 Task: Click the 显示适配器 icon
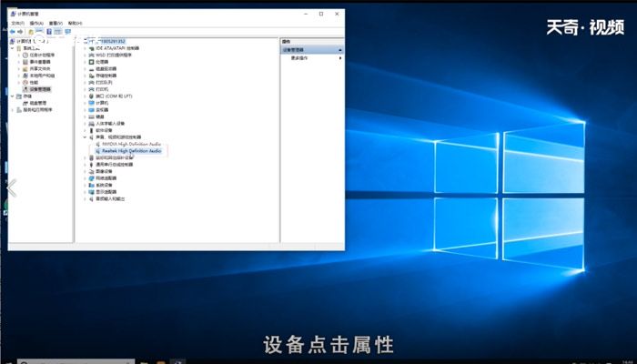click(x=91, y=192)
